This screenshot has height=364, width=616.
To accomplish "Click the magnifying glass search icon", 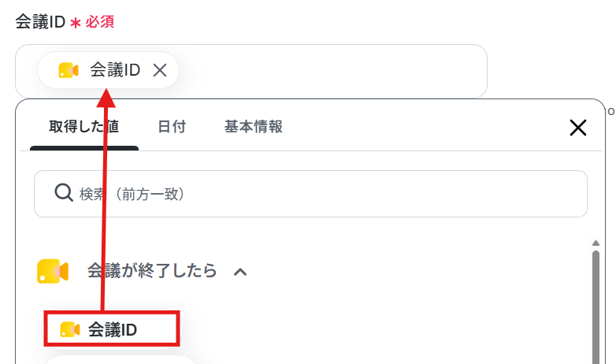I will tap(64, 193).
